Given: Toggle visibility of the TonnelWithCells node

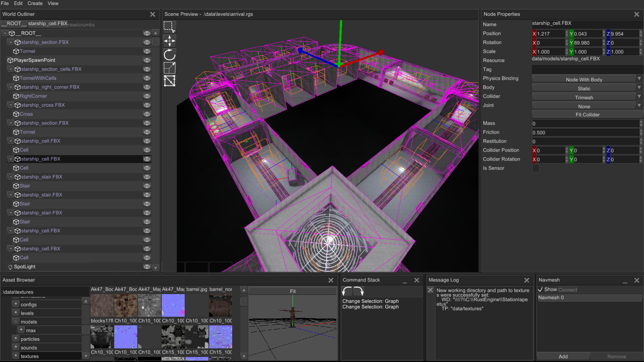Looking at the screenshot, I should [147, 78].
